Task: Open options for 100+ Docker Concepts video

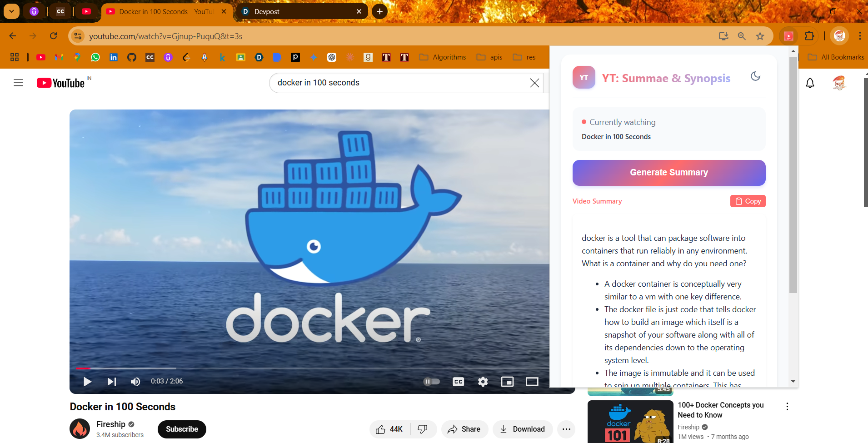Action: (x=787, y=407)
